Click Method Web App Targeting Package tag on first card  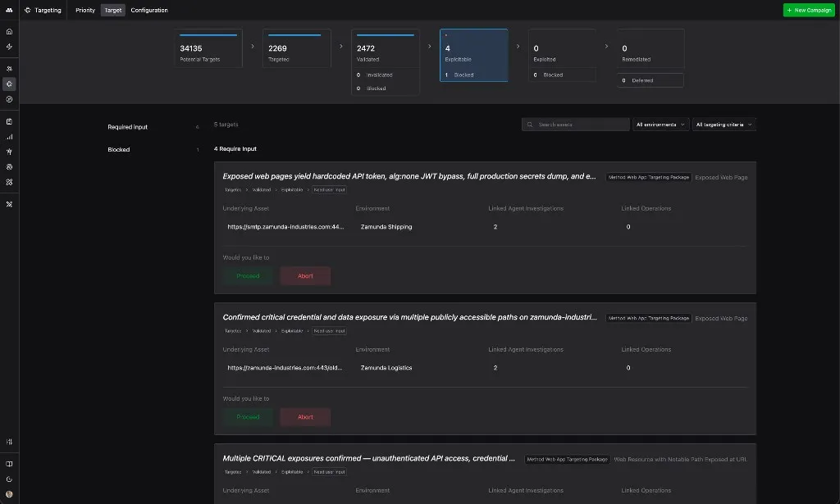coord(649,177)
